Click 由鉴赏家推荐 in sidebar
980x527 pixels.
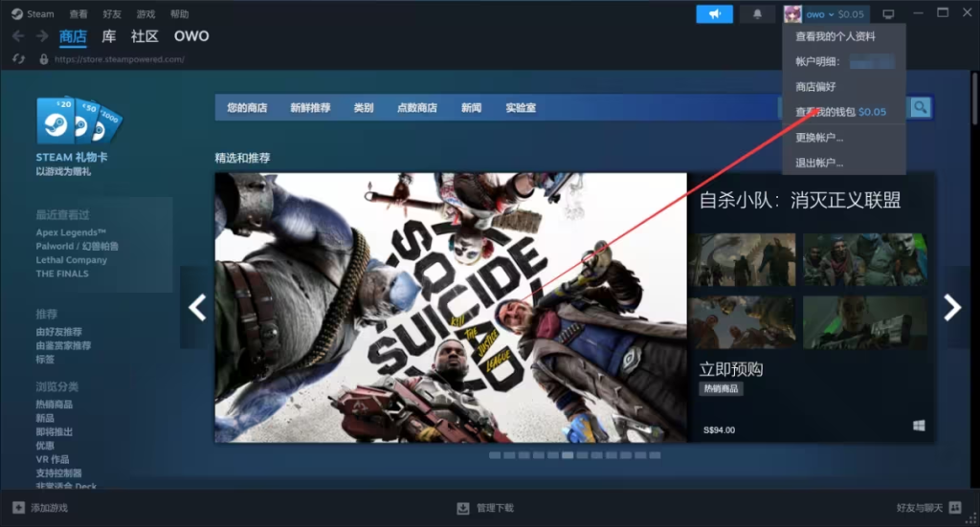[63, 345]
